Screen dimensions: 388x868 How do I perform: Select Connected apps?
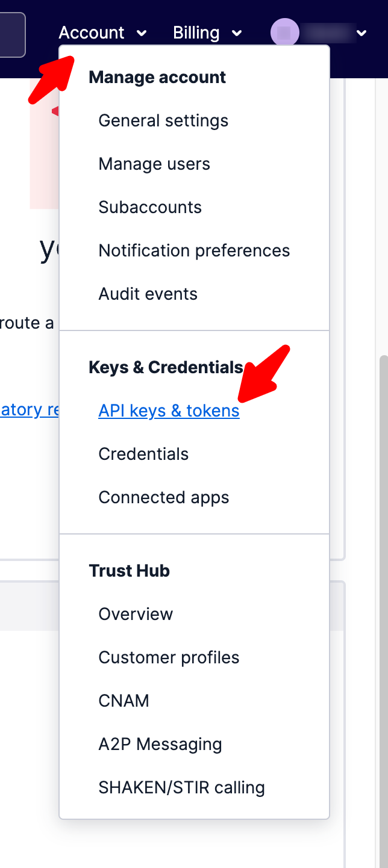click(x=164, y=497)
